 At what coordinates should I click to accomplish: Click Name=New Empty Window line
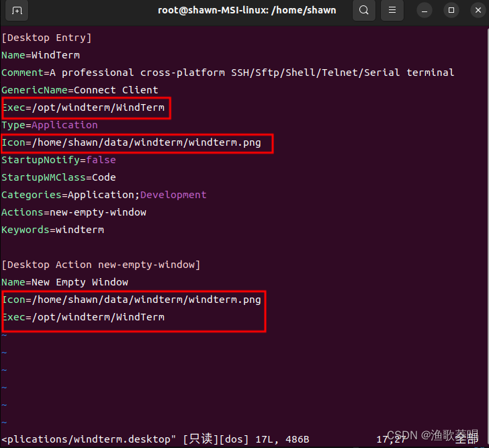[65, 282]
